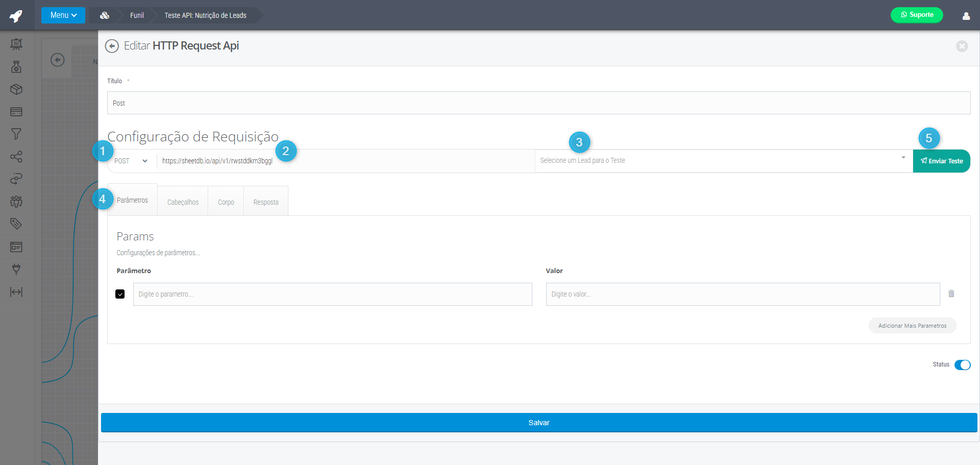
Task: Click the rocket logo icon
Action: (x=16, y=15)
